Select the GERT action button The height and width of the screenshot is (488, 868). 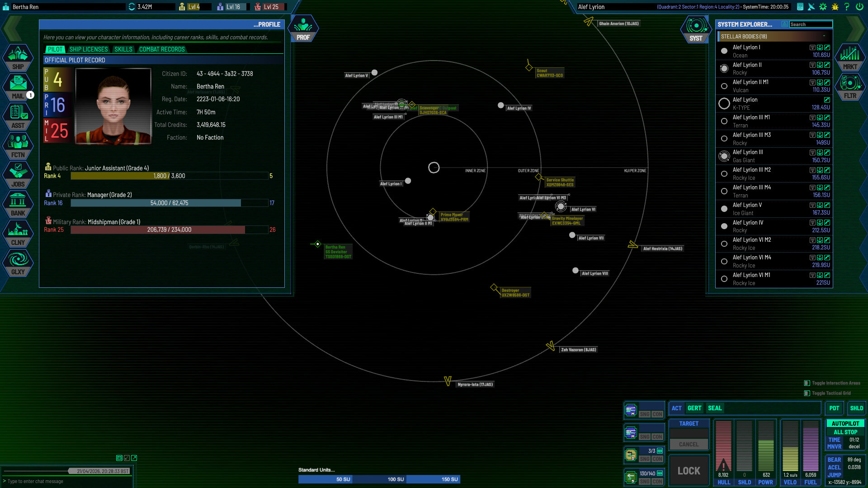point(694,408)
